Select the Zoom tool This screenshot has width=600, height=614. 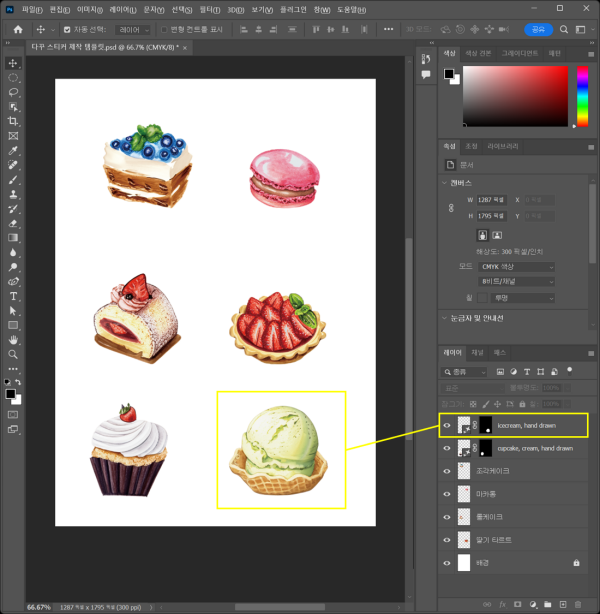click(x=13, y=354)
